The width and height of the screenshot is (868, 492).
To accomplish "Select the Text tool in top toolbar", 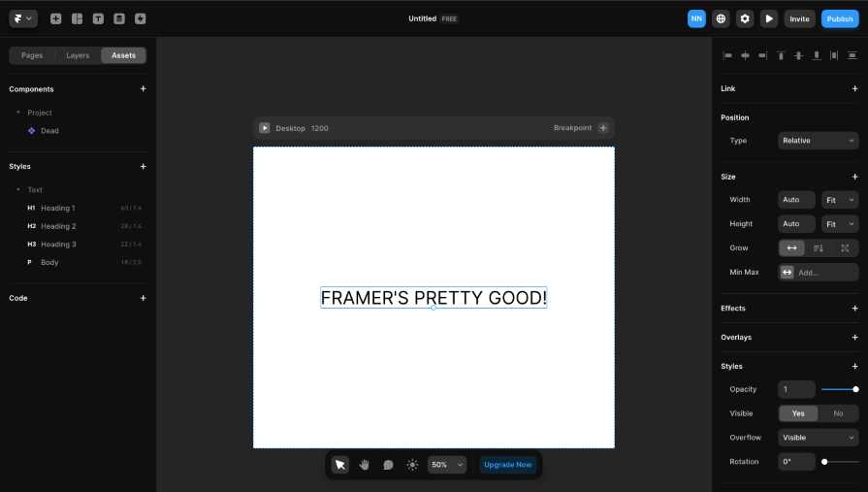I will pos(98,18).
